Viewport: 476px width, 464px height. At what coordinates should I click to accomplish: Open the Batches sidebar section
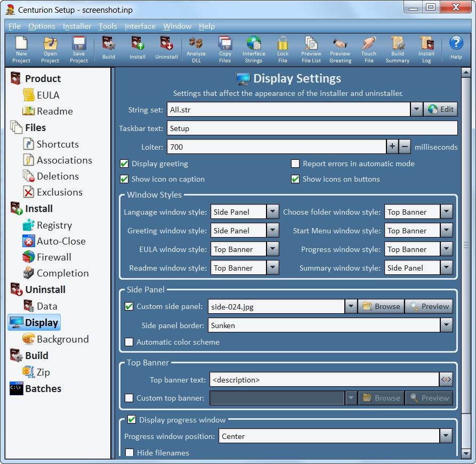click(x=36, y=388)
